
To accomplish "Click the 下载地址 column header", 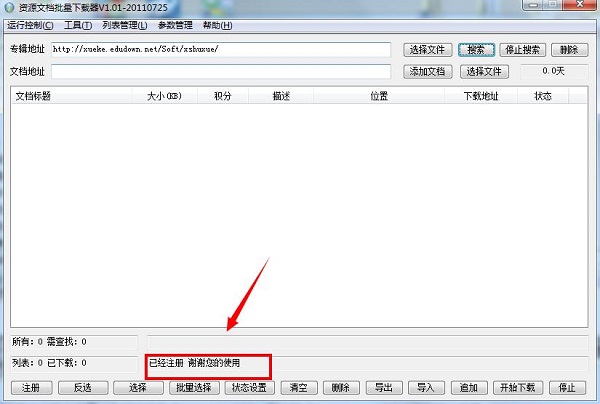I will click(482, 96).
